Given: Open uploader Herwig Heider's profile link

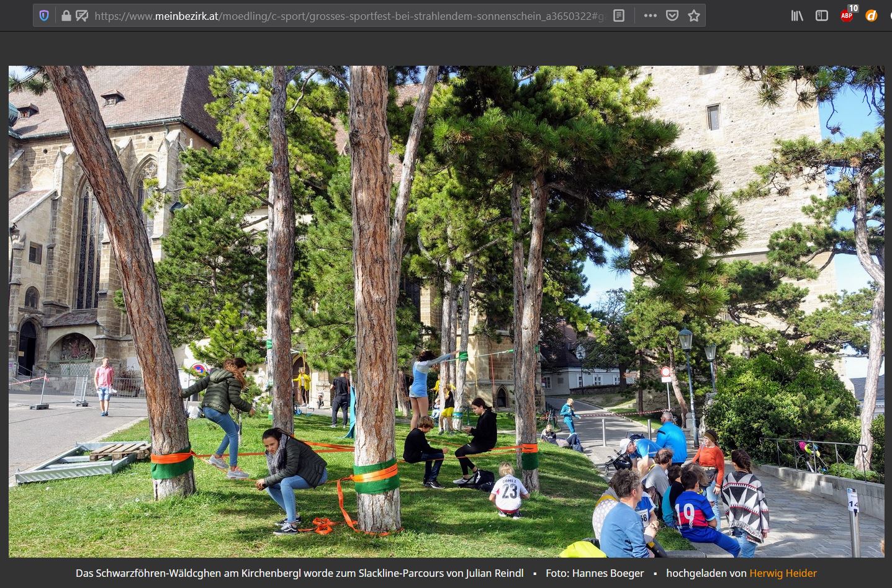Looking at the screenshot, I should click(x=783, y=573).
